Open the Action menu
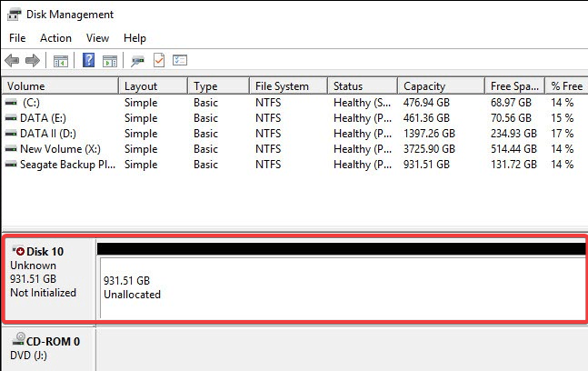588x371 pixels. pyautogui.click(x=55, y=38)
